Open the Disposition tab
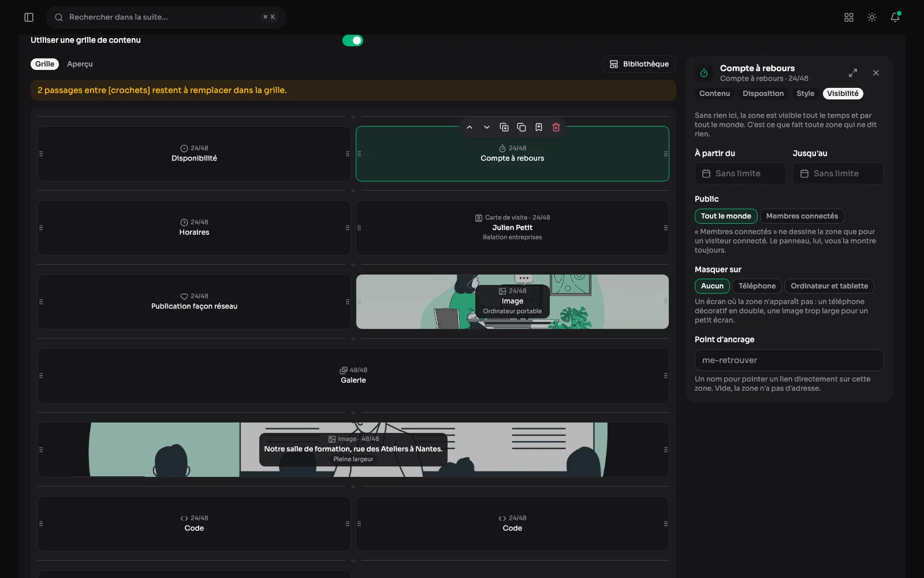Viewport: 924px width, 578px height. click(763, 94)
